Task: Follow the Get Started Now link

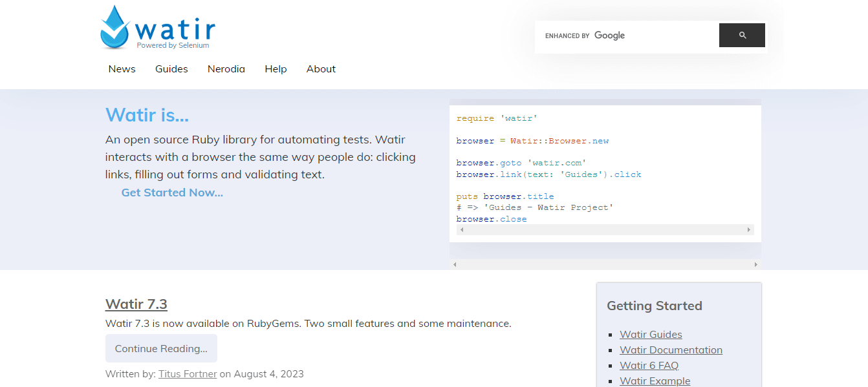Action: point(172,193)
